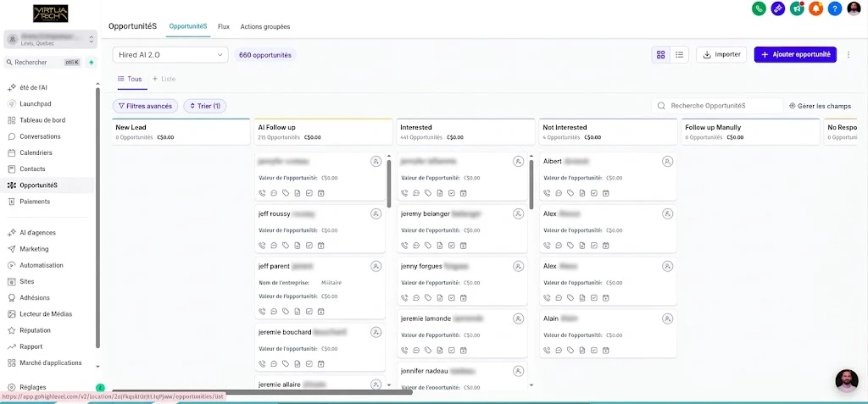Open the Actions groupées tab
The width and height of the screenshot is (868, 404).
(264, 26)
